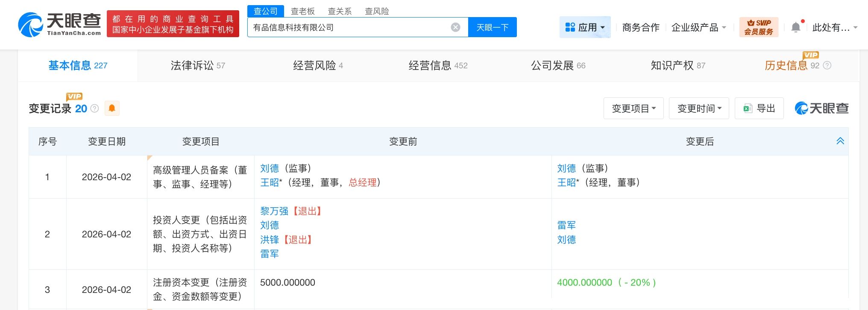Open 变更项目 filter dropdown
The width and height of the screenshot is (868, 310).
[633, 108]
